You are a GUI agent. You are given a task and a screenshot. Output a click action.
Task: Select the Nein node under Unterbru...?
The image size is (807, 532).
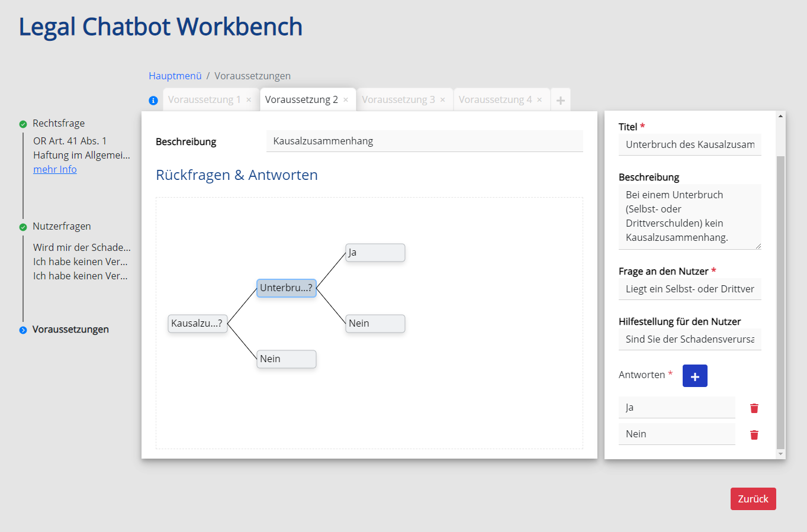[x=375, y=324]
